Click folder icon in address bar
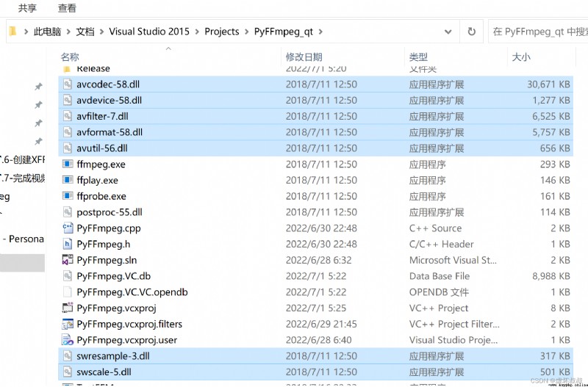Image resolution: width=588 pixels, height=387 pixels. [x=12, y=31]
